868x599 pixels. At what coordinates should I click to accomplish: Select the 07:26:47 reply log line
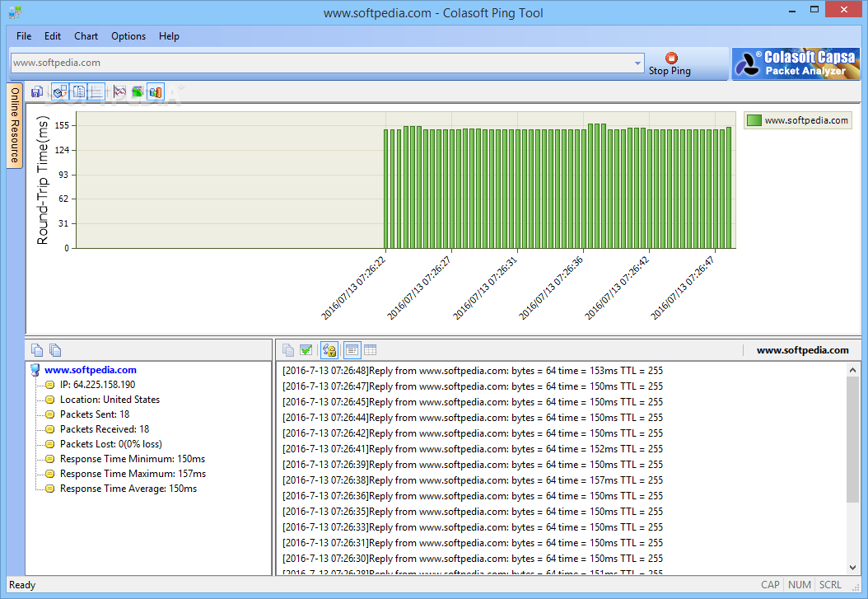(x=473, y=386)
